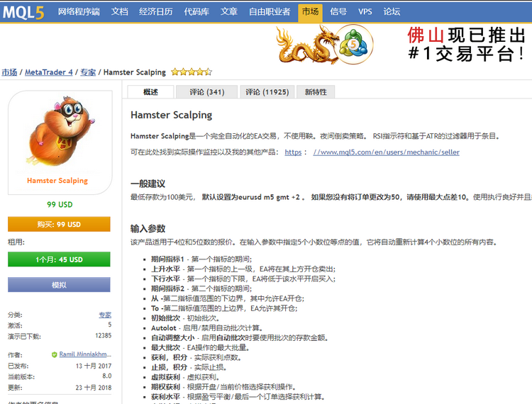This screenshot has width=532, height=404.
Task: Click the 虚拟获利 parameter bullet
Action: 186,377
